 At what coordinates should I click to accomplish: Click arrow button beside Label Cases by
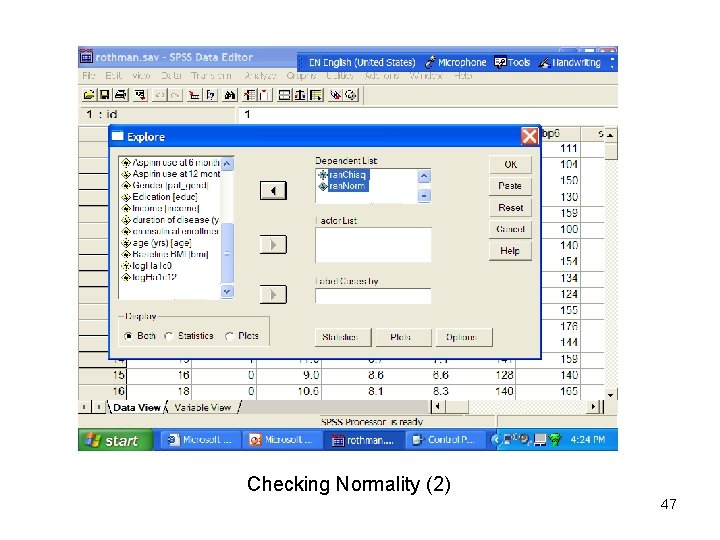point(273,294)
